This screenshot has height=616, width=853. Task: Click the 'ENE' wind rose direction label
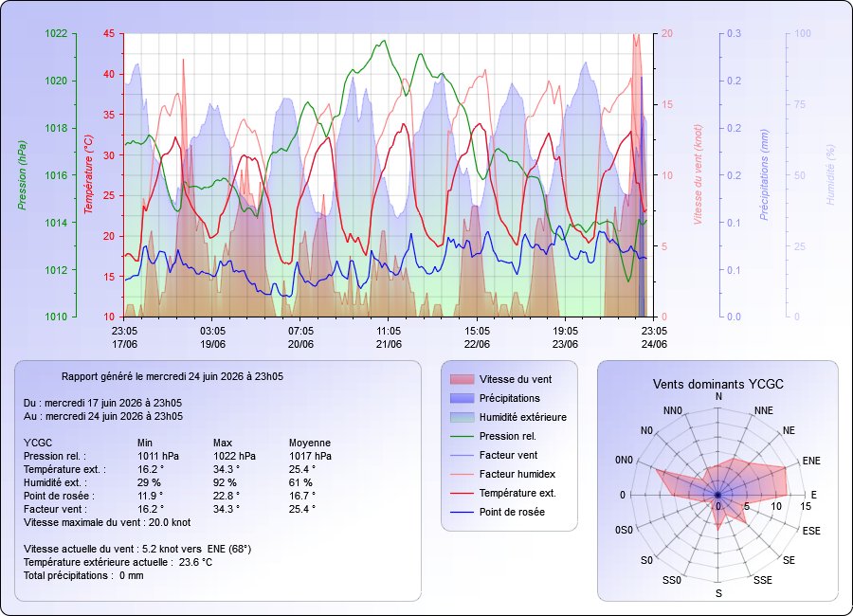(811, 461)
